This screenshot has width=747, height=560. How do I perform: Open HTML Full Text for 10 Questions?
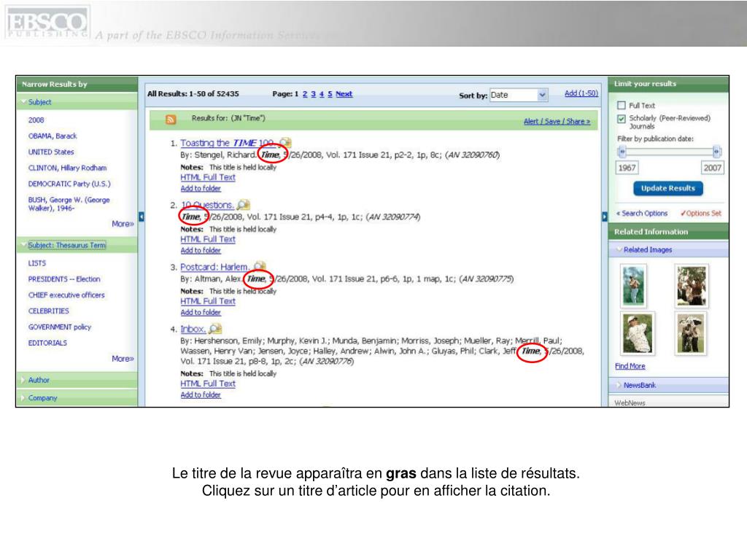coord(208,239)
